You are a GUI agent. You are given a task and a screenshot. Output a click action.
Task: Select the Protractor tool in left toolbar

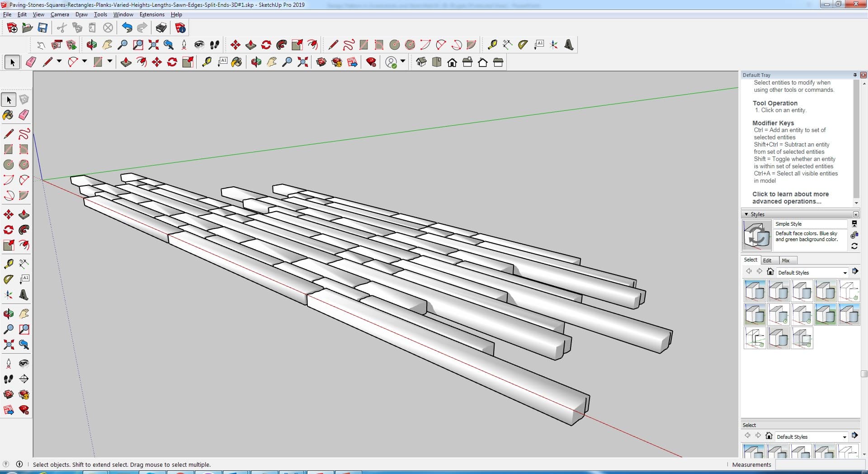pos(8,280)
